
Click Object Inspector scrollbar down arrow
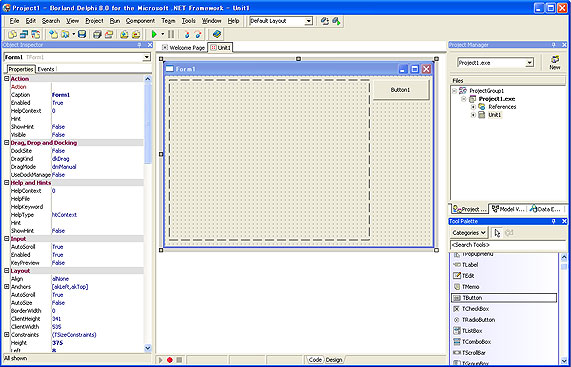pos(148,348)
